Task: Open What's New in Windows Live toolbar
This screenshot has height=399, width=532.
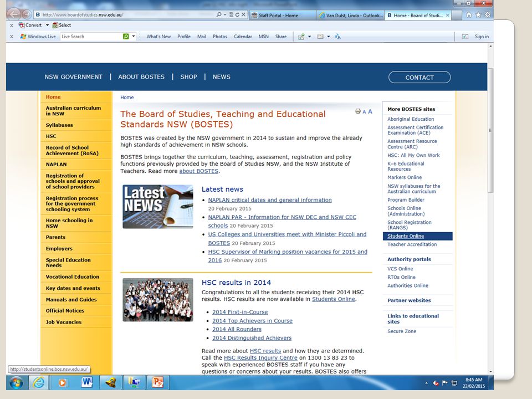Action: tap(158, 37)
